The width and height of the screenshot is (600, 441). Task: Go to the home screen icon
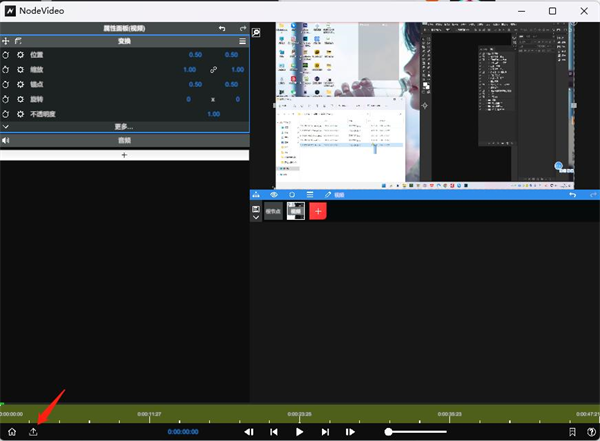(12, 432)
